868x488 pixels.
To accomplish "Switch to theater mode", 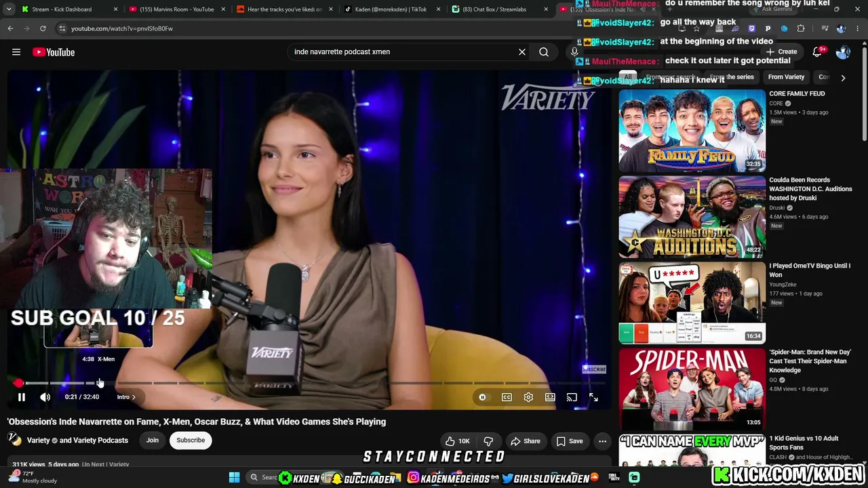I will click(x=550, y=397).
